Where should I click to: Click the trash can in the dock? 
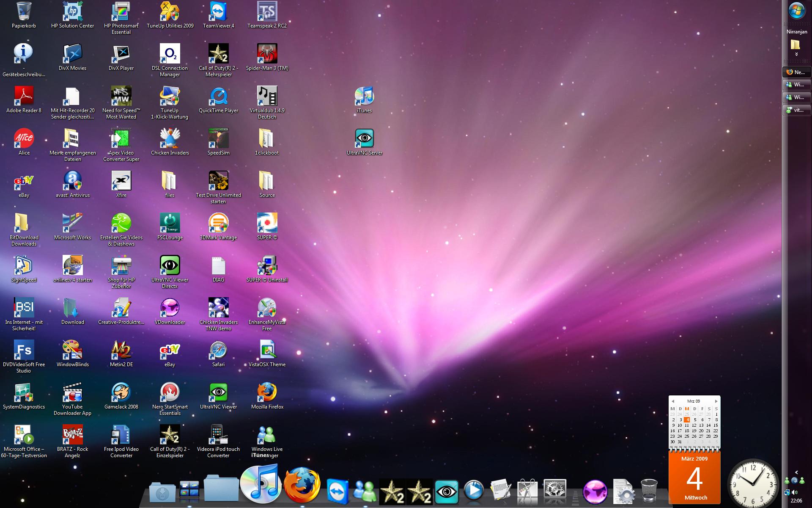click(649, 491)
